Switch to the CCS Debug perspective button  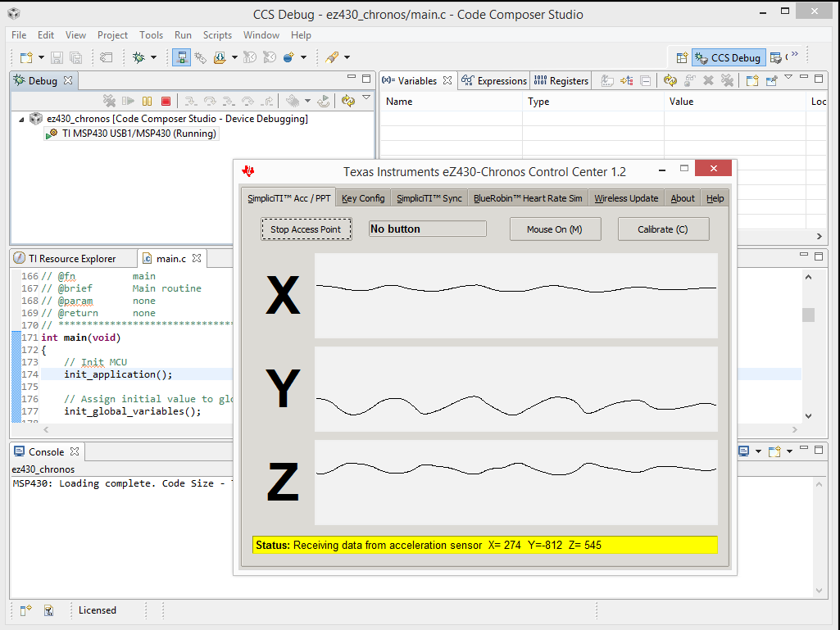pos(729,58)
